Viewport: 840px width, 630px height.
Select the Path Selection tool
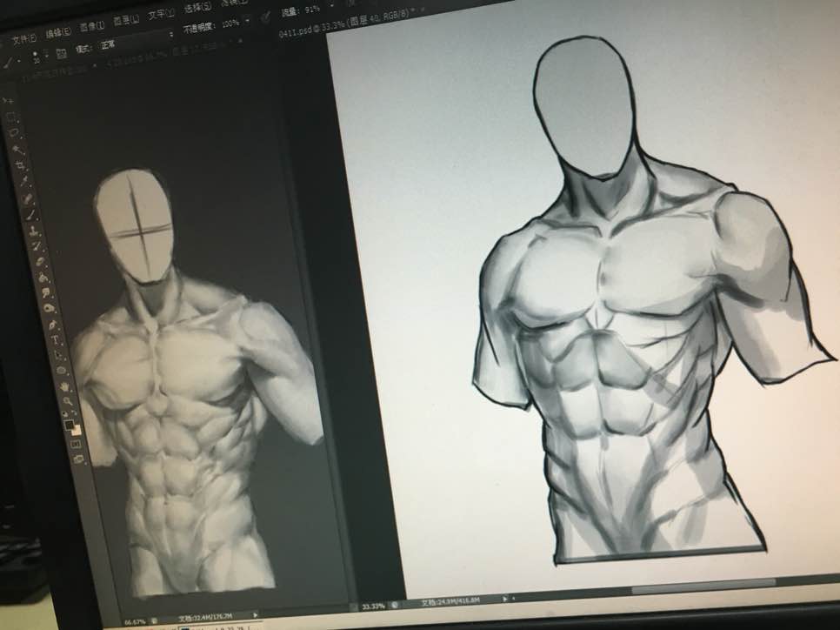[59, 355]
